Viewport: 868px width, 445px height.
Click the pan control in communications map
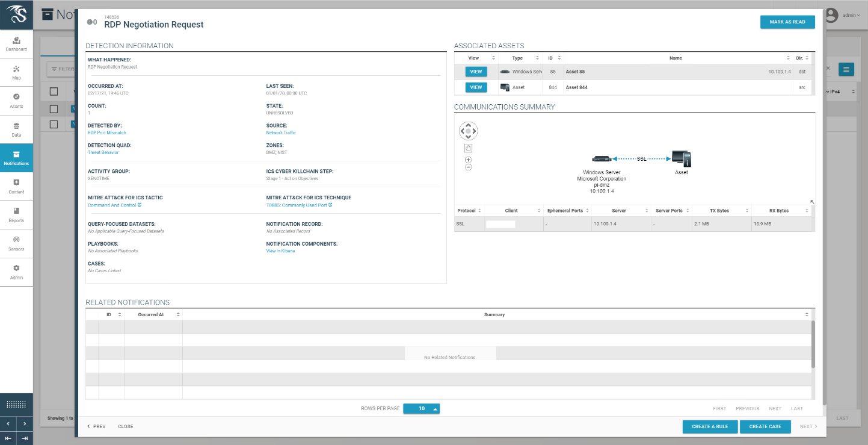click(468, 131)
